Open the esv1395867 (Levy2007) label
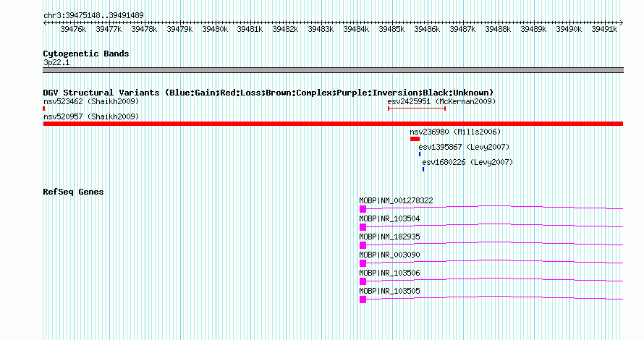The width and height of the screenshot is (644, 340). coord(464,147)
